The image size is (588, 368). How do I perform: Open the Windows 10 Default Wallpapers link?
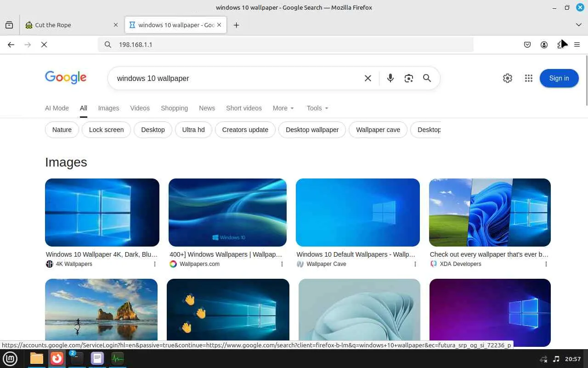tap(356, 254)
